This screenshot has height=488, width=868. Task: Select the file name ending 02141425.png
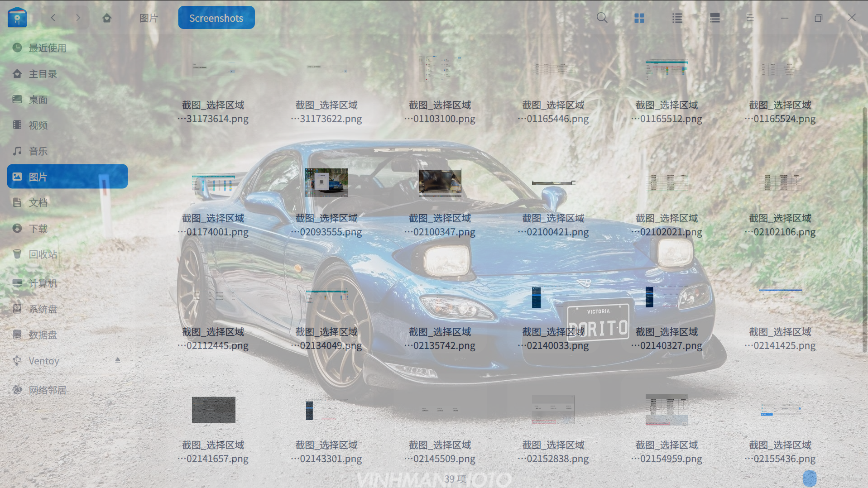click(x=780, y=339)
